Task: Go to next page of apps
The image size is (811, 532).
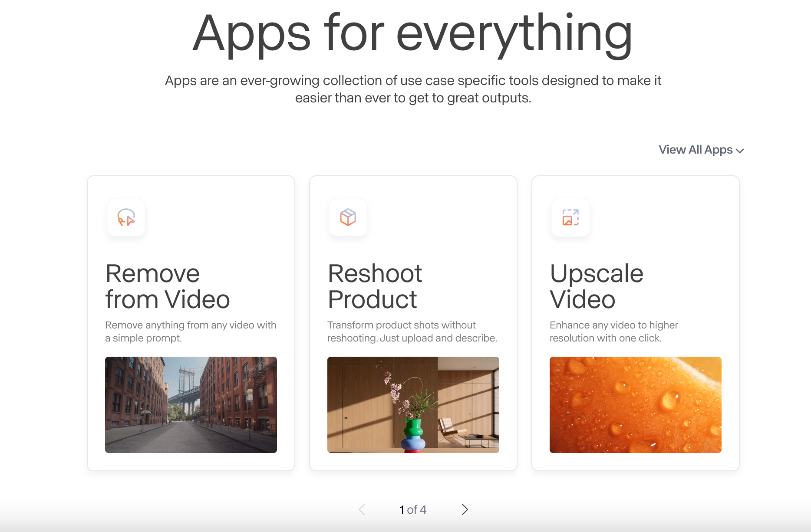Action: (465, 509)
